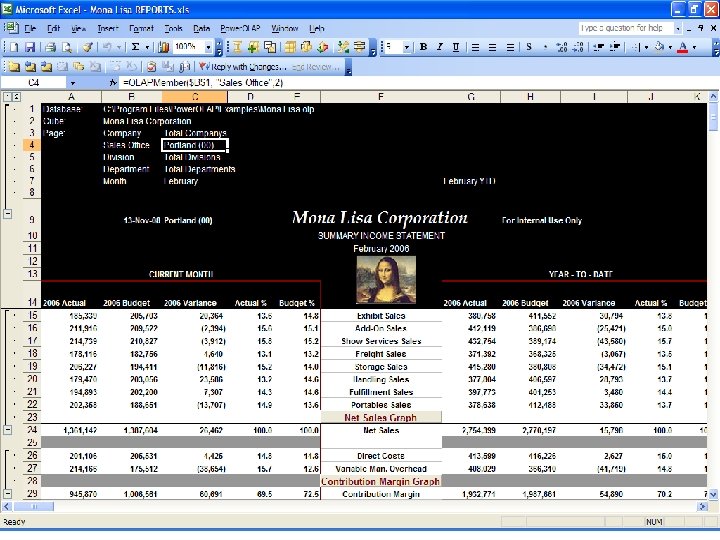Screen dimensions: 720x540
Task: Toggle Align Right
Action: pos(510,47)
